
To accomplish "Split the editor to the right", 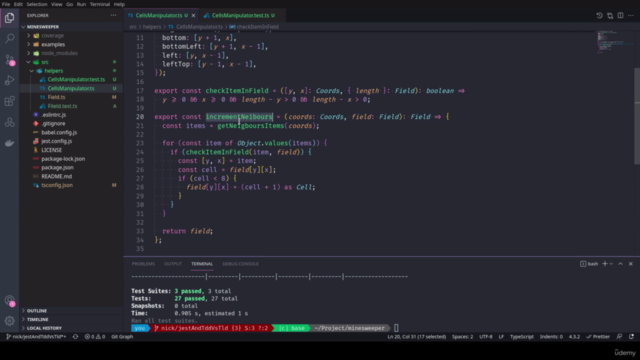I will point(620,16).
